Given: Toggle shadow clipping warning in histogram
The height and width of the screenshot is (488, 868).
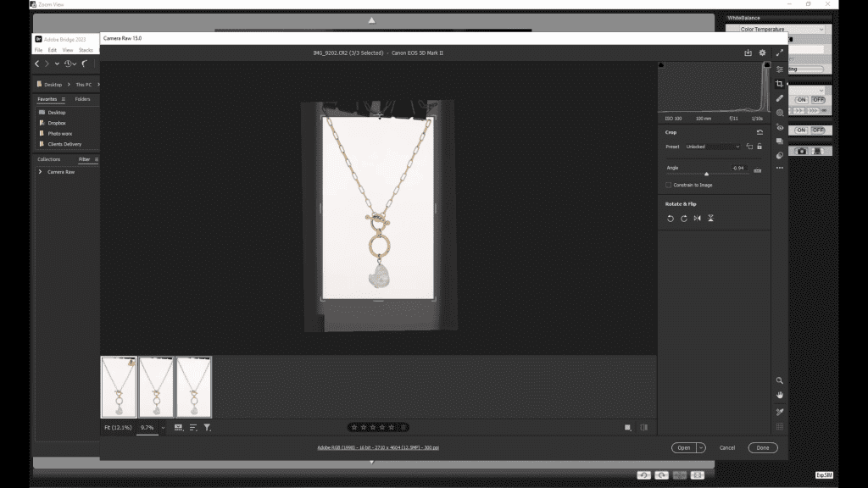Looking at the screenshot, I should (x=661, y=65).
